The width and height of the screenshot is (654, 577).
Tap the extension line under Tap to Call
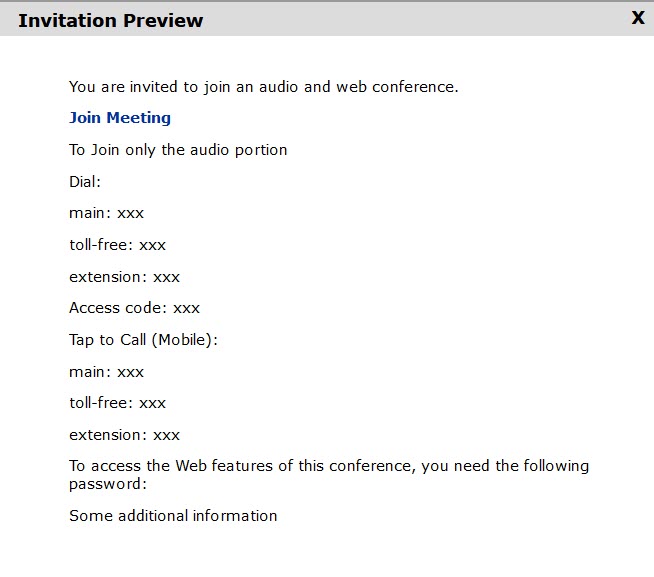pyautogui.click(x=124, y=435)
